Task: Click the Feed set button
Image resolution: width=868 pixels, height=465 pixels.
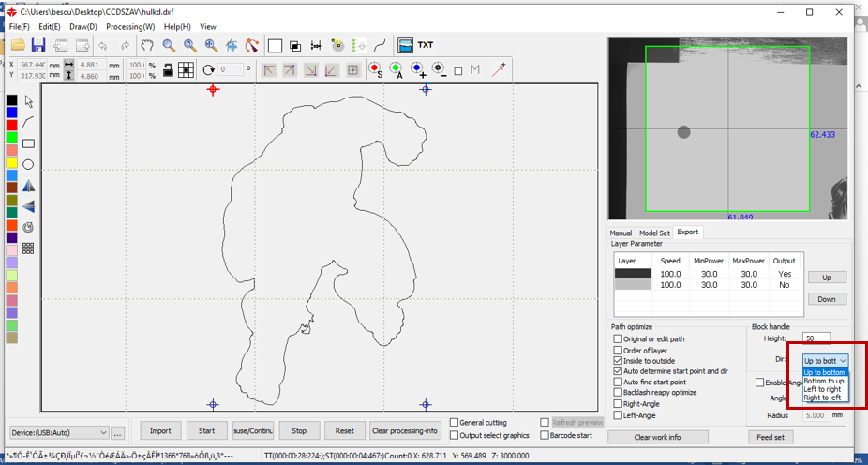Action: point(771,437)
